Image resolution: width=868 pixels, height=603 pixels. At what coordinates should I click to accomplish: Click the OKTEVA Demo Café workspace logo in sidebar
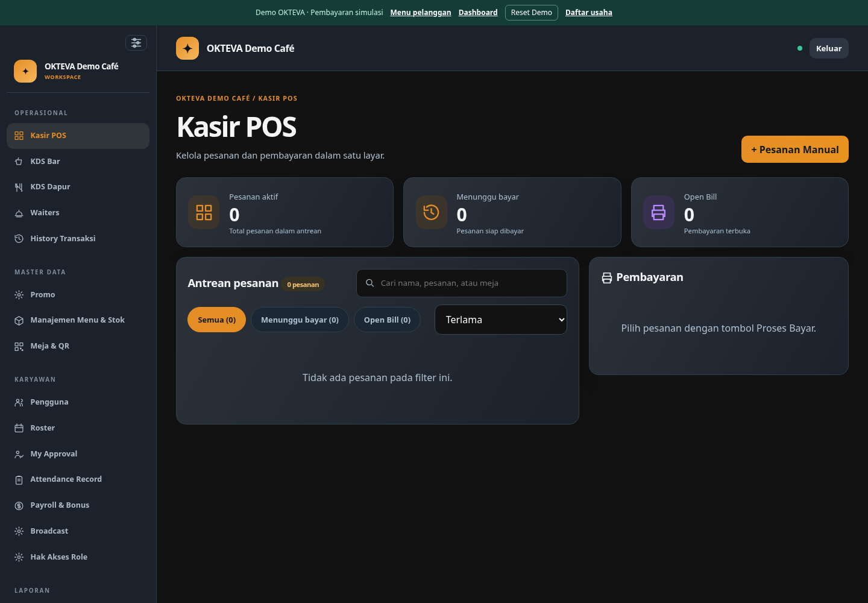(25, 71)
